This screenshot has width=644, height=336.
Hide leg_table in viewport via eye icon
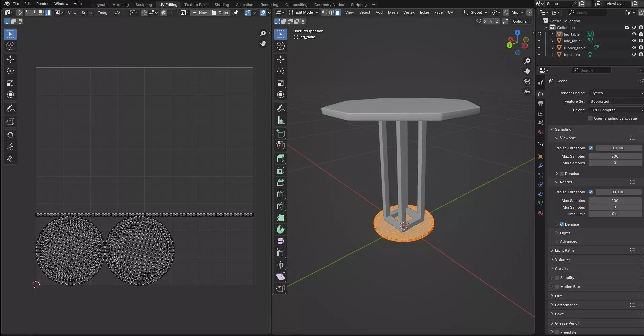(x=634, y=34)
